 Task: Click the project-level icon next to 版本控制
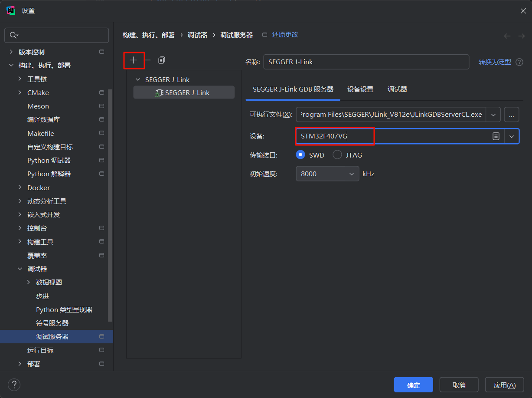point(102,52)
